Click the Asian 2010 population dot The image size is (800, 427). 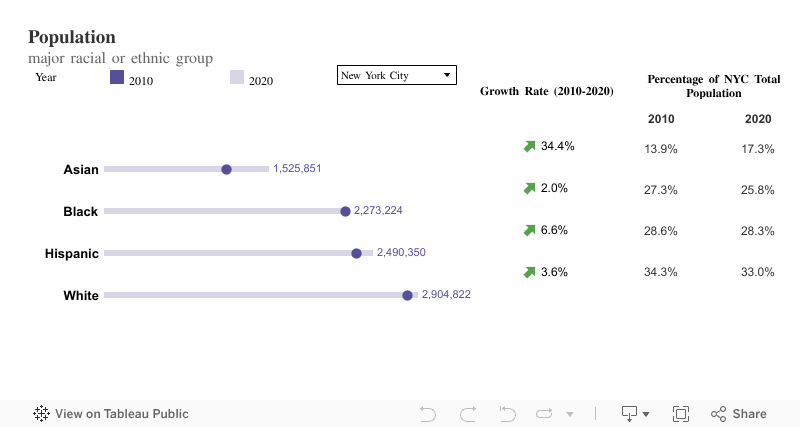click(226, 169)
